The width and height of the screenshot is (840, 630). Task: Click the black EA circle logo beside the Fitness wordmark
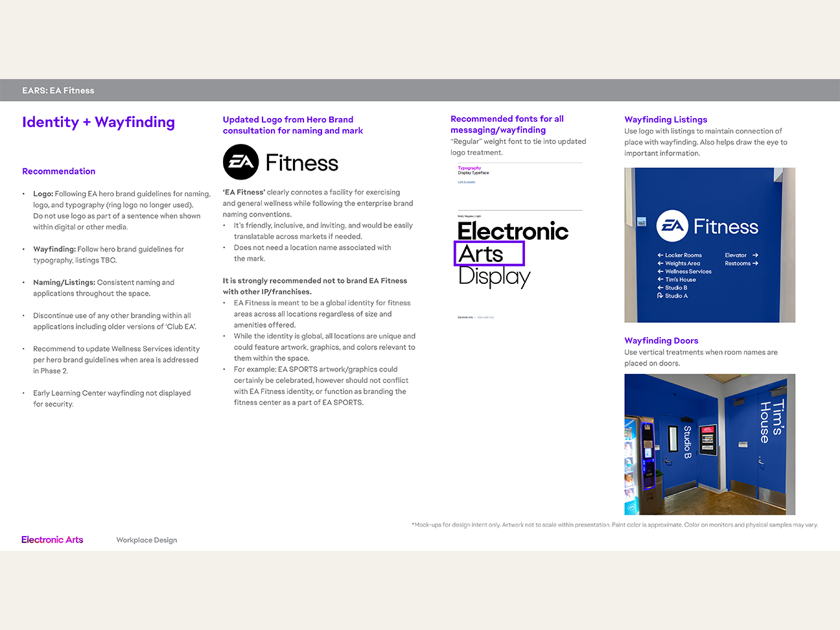240,162
